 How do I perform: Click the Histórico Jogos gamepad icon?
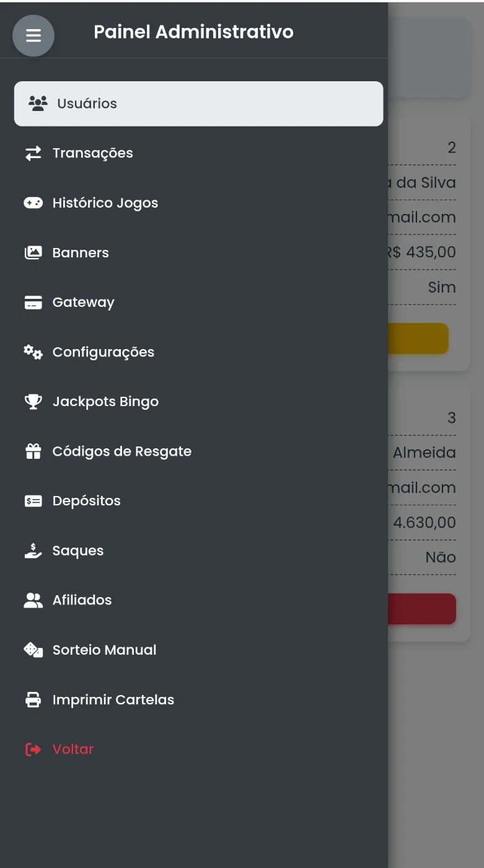pos(33,203)
